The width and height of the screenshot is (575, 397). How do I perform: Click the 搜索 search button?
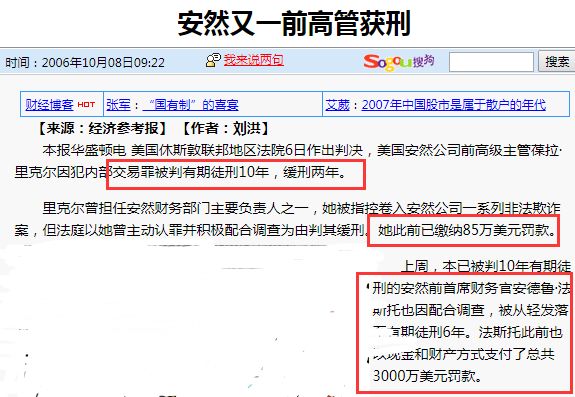pyautogui.click(x=557, y=62)
